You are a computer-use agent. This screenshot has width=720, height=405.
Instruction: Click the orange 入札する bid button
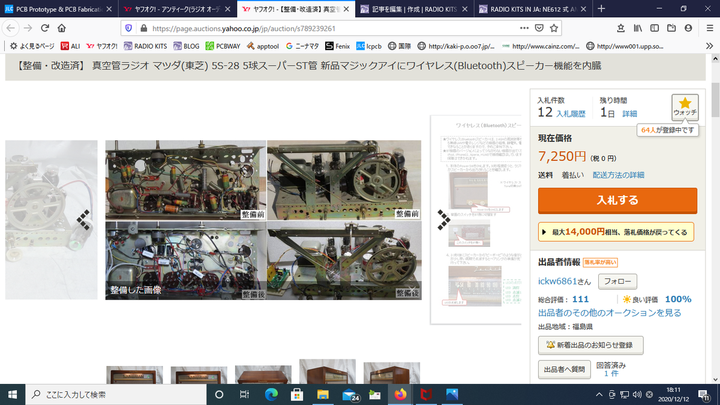617,200
